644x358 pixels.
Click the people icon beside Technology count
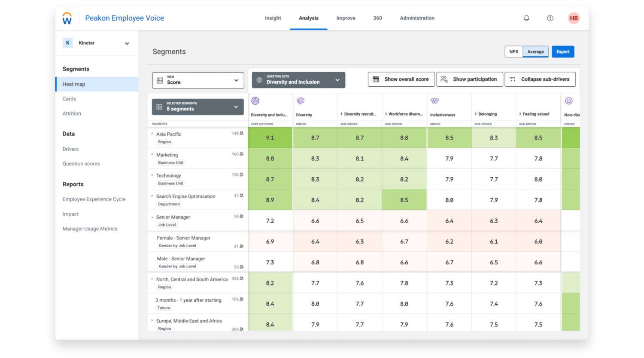point(242,175)
